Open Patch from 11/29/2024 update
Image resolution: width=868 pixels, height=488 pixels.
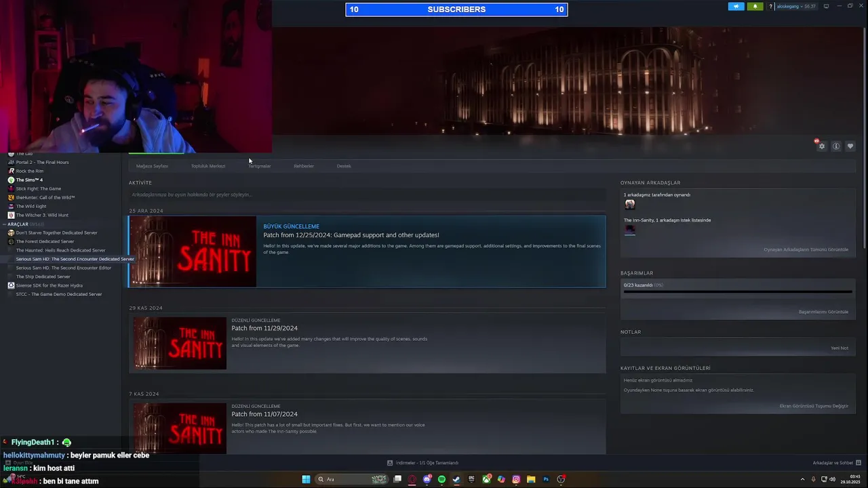(x=264, y=328)
